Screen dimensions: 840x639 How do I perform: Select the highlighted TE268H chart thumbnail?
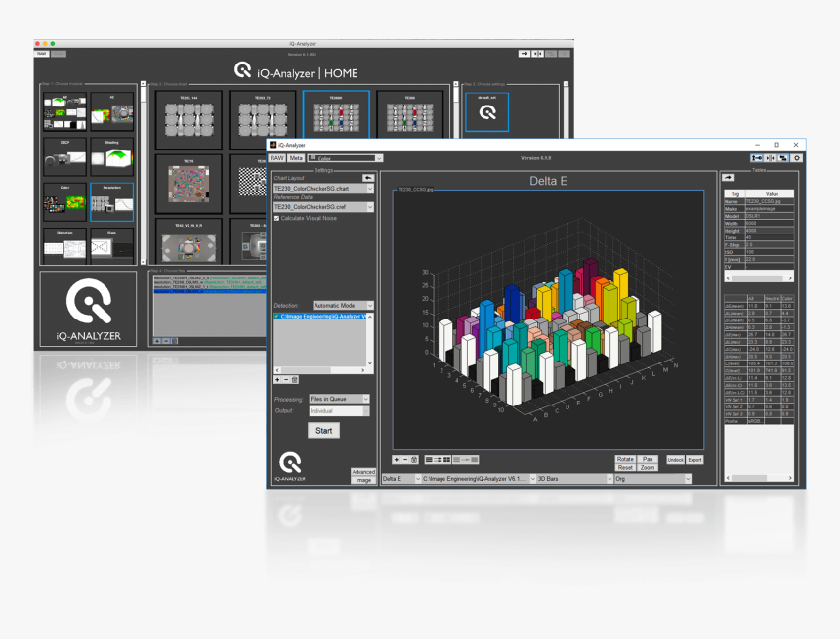[x=336, y=114]
